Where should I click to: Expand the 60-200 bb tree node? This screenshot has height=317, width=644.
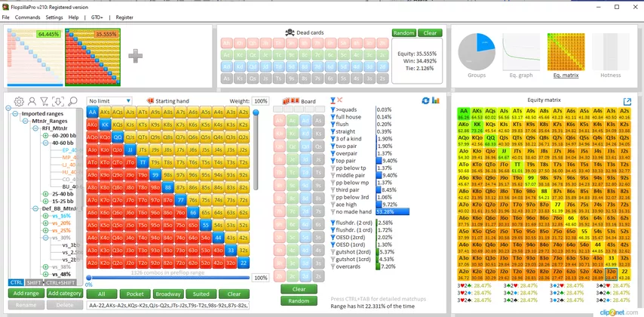(x=46, y=136)
